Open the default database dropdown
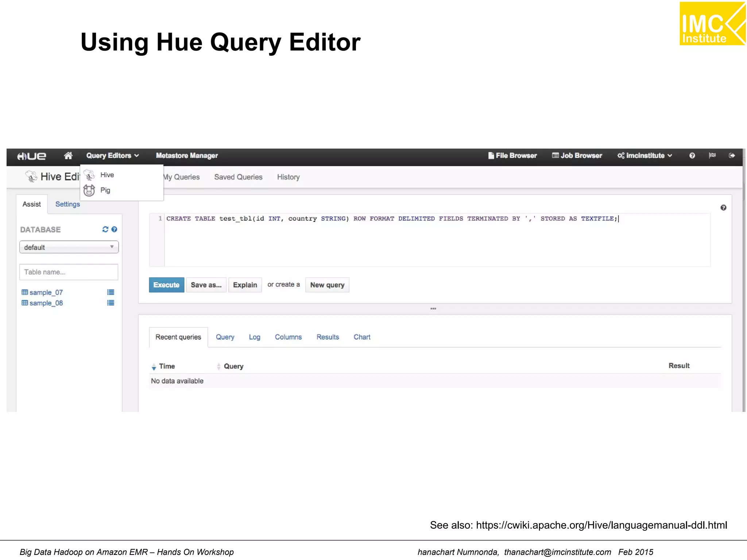The height and width of the screenshot is (560, 747). pyautogui.click(x=69, y=247)
